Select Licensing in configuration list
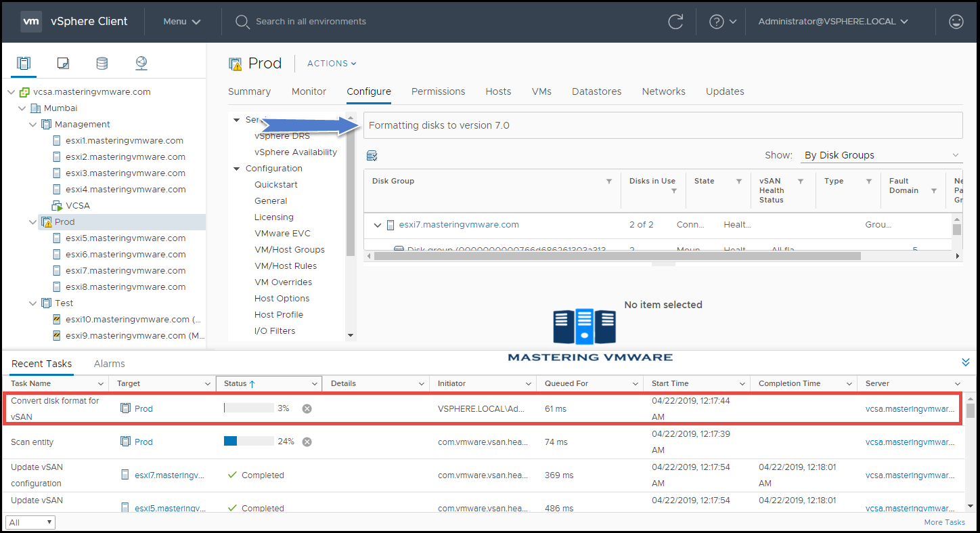 point(274,217)
